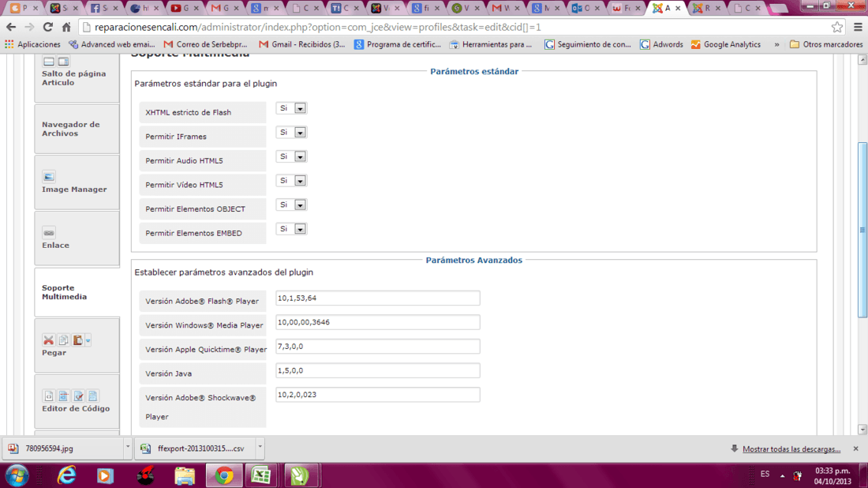
Task: Click the Versión Apple Quicktime Player field
Action: point(377,346)
